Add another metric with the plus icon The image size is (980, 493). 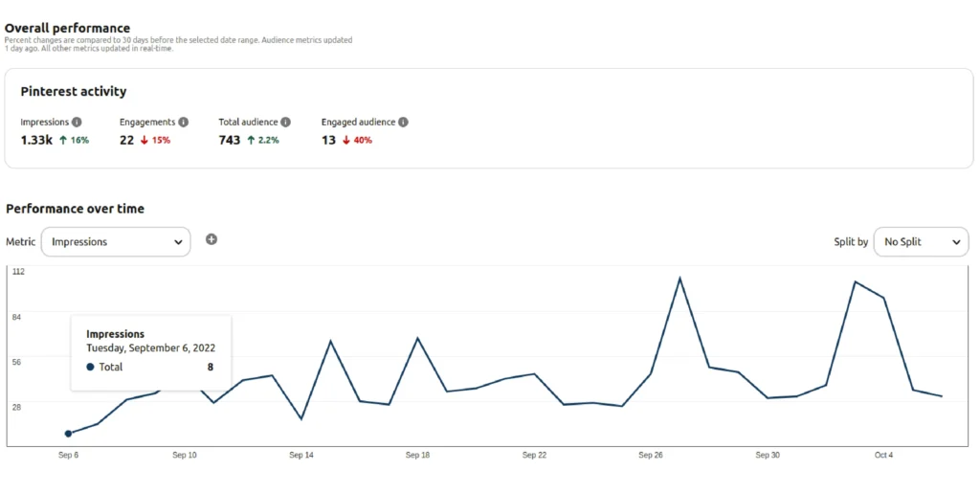click(212, 239)
